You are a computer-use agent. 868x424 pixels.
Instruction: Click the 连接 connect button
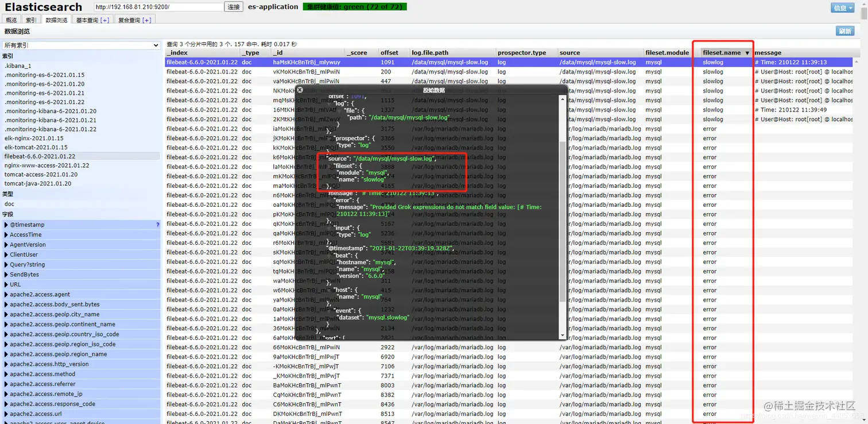click(x=234, y=7)
